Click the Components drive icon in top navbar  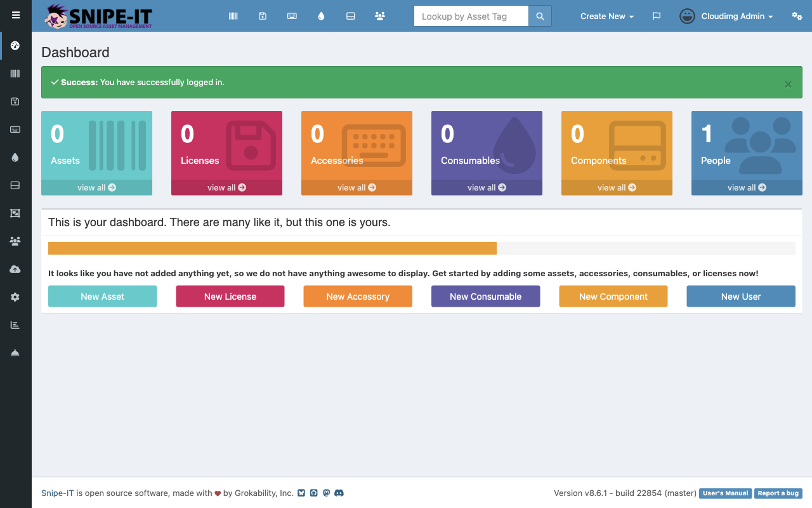pyautogui.click(x=350, y=16)
